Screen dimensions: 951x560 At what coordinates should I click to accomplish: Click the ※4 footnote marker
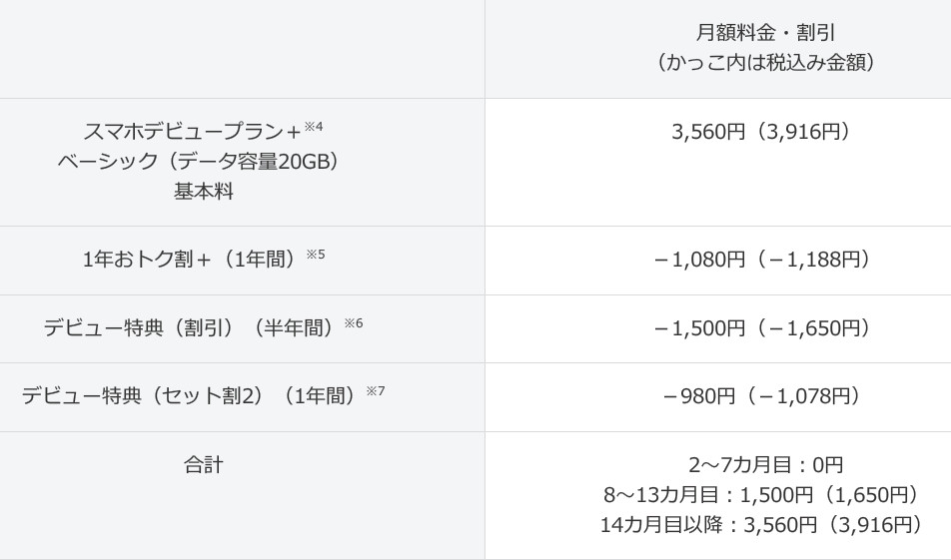[x=313, y=127]
